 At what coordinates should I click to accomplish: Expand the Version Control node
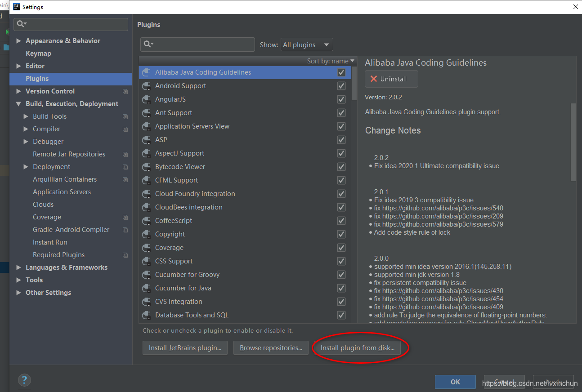(x=18, y=91)
